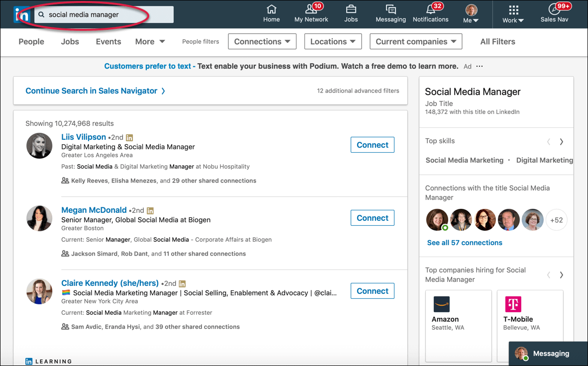
Task: Click See all 57 connections link
Action: point(465,243)
